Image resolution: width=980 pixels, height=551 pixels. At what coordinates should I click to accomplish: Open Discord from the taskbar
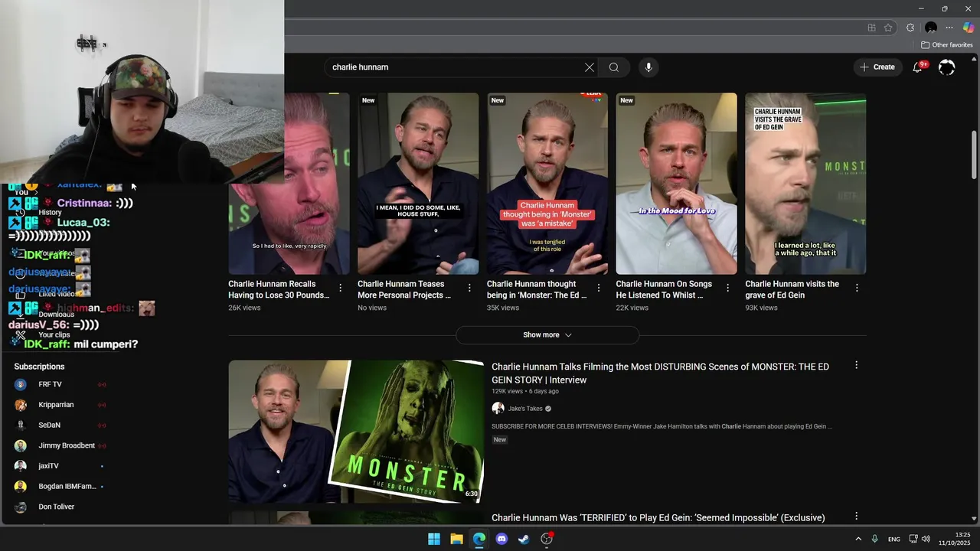501,539
